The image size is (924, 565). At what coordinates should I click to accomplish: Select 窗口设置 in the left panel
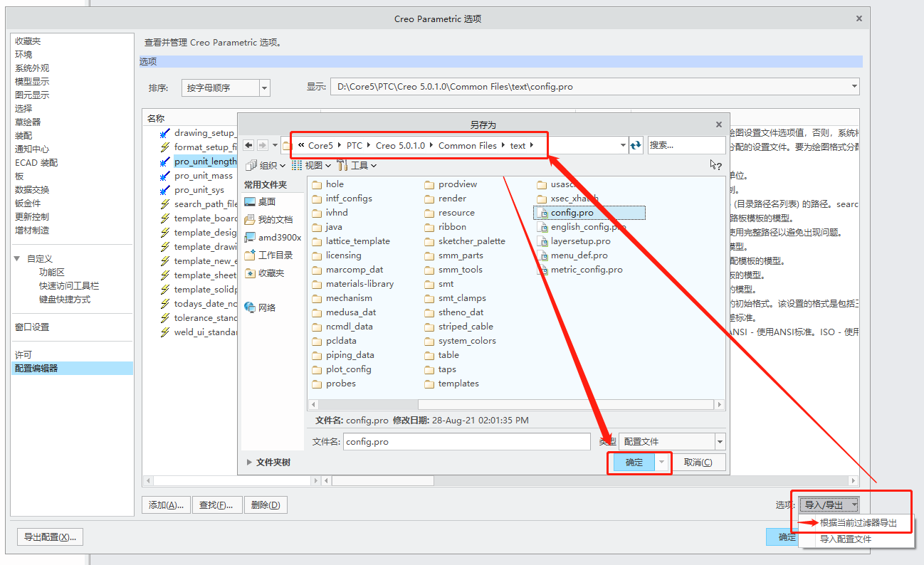tap(33, 327)
